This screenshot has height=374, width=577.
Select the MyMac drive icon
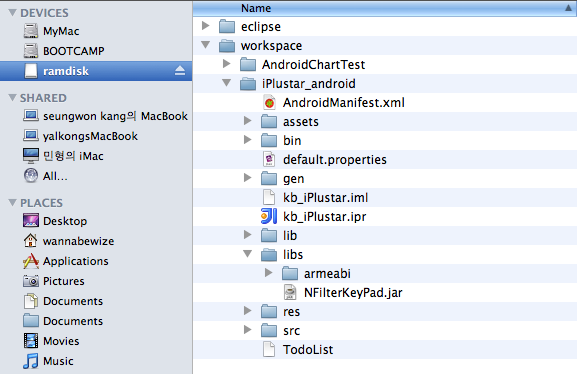[x=31, y=31]
